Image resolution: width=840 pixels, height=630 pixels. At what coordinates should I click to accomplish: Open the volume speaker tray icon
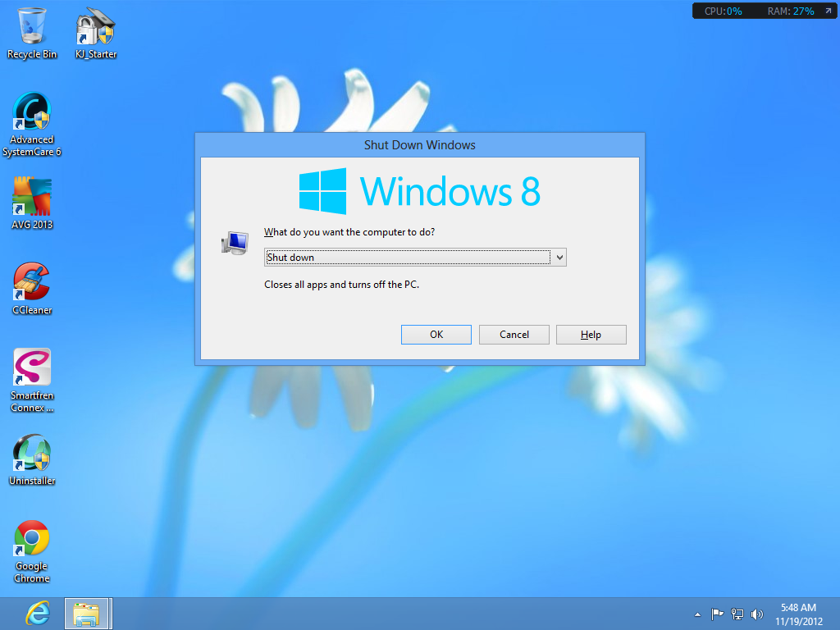click(x=756, y=614)
